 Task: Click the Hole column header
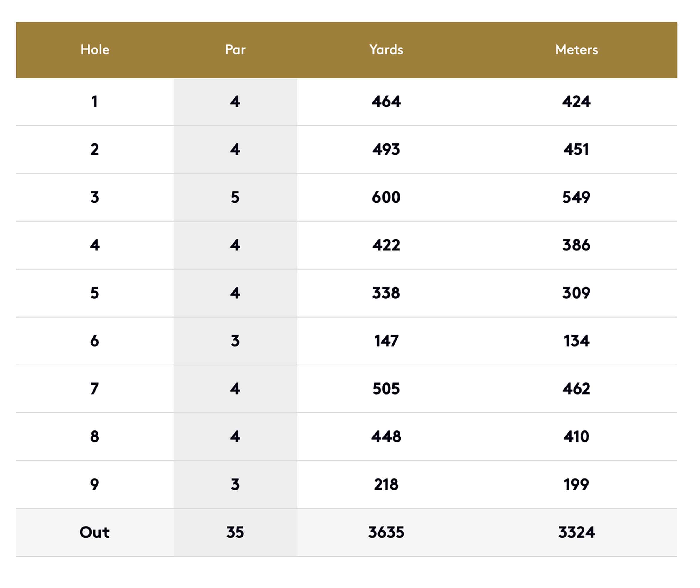click(x=95, y=50)
